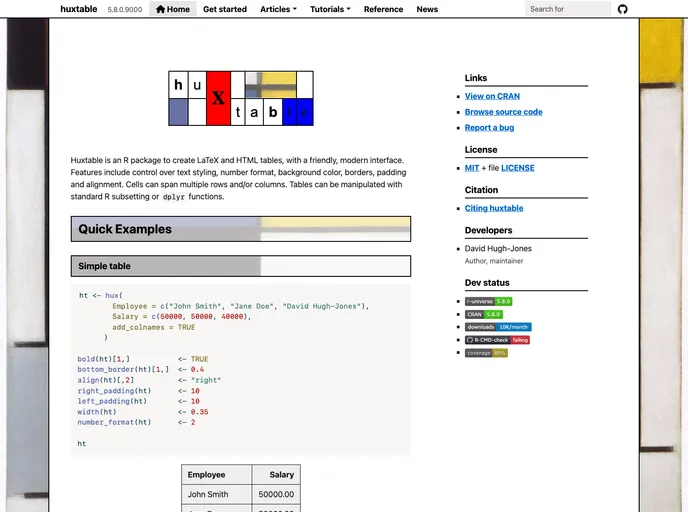The height and width of the screenshot is (512, 688).
Task: Click the r-universe 5.8.0 badge
Action: tap(488, 301)
